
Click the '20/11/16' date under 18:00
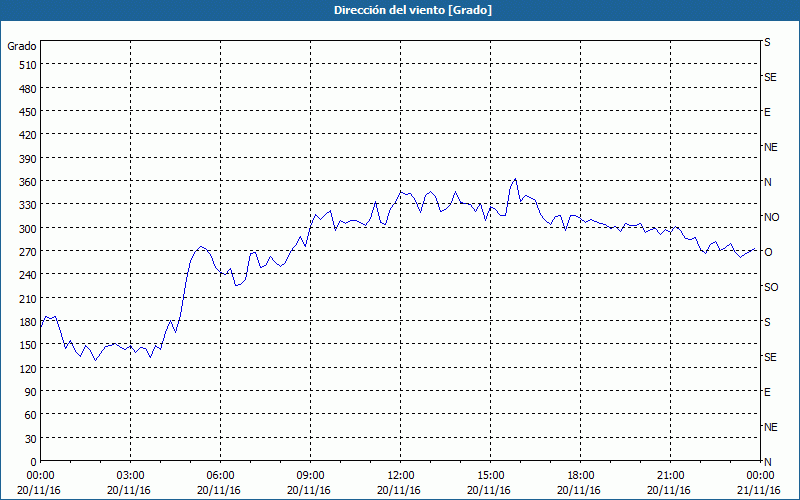point(579,490)
